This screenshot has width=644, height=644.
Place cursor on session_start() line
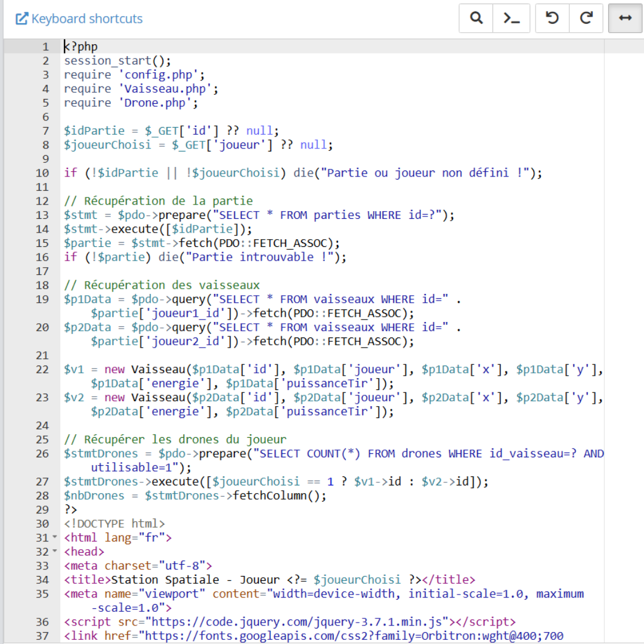pos(117,61)
